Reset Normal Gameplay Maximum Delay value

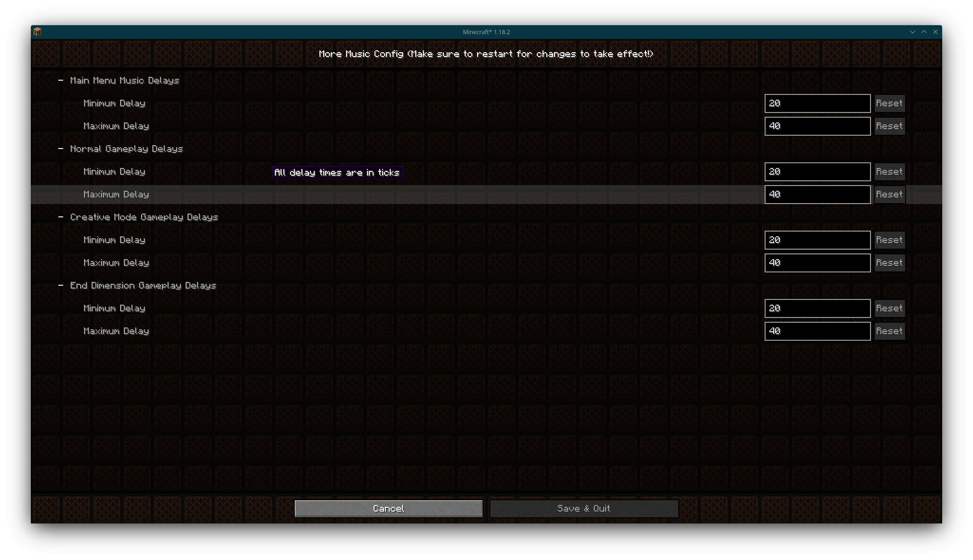[889, 195]
